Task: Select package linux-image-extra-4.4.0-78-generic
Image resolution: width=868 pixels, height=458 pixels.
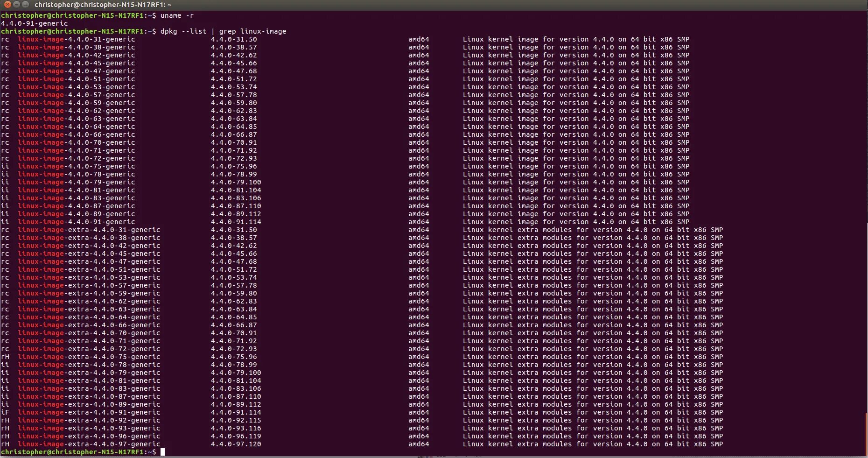Action: (x=89, y=365)
